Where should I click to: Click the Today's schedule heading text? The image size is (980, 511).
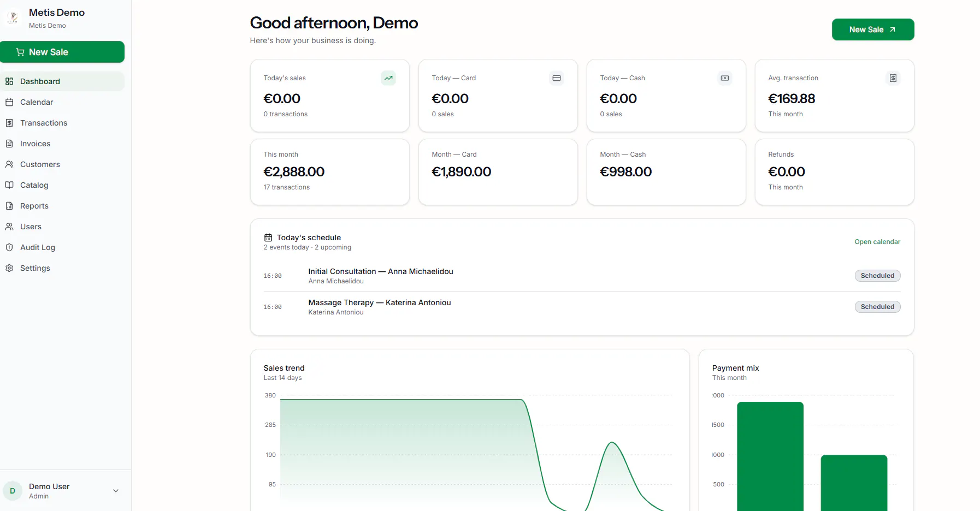pos(309,237)
